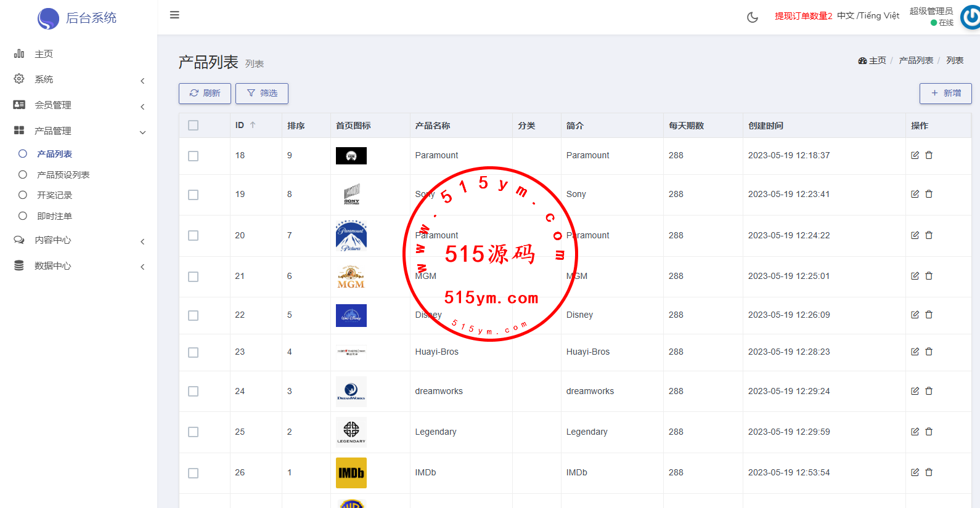Check the Legendary row checkbox
This screenshot has width=980, height=508.
click(194, 432)
